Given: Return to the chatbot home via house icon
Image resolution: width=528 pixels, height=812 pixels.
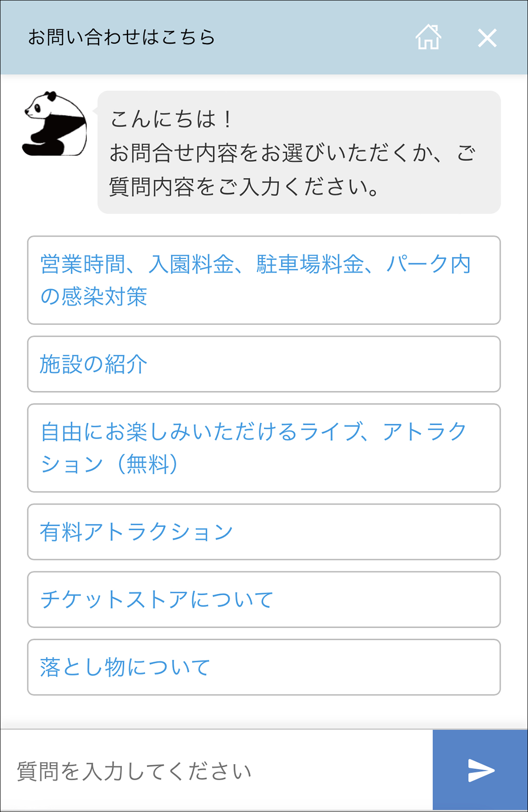Looking at the screenshot, I should coord(428,37).
